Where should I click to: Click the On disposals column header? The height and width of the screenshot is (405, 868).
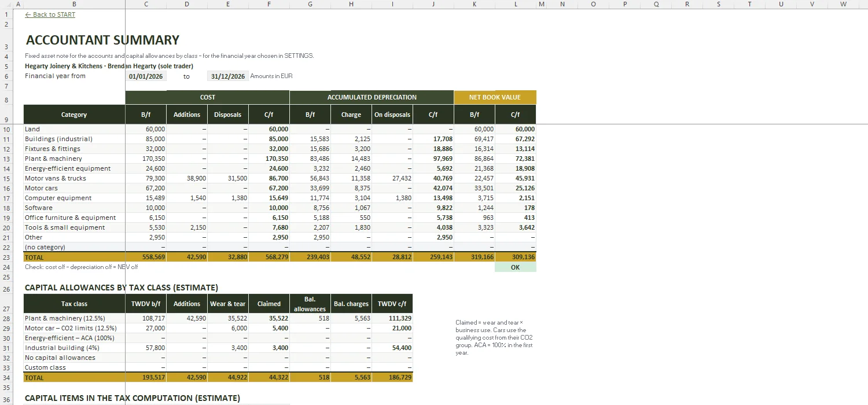[392, 115]
